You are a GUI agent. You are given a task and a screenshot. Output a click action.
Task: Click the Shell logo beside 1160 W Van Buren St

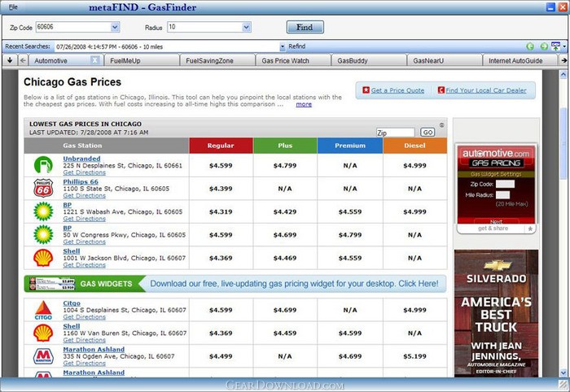[43, 333]
